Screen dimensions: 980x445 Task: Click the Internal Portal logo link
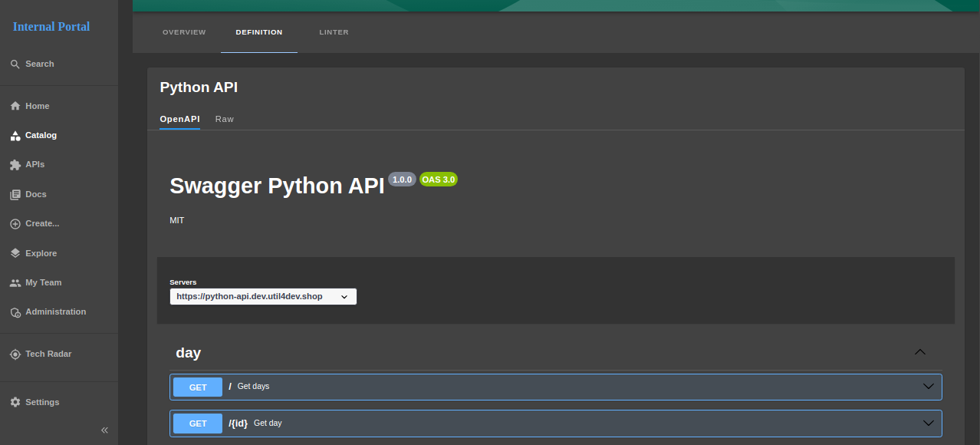(x=51, y=27)
